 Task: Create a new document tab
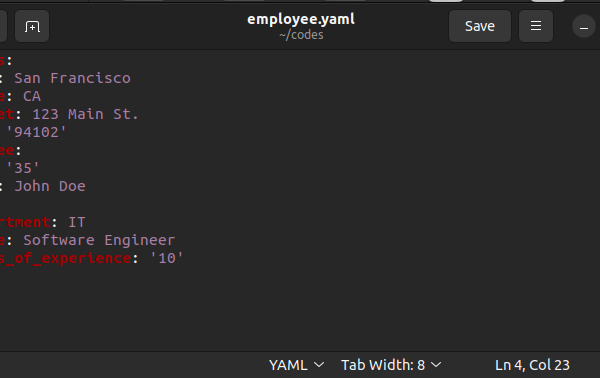pyautogui.click(x=32, y=26)
